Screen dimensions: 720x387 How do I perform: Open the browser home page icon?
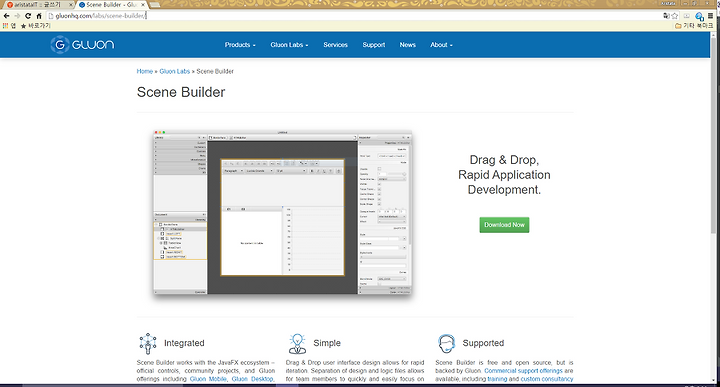pyautogui.click(x=39, y=16)
